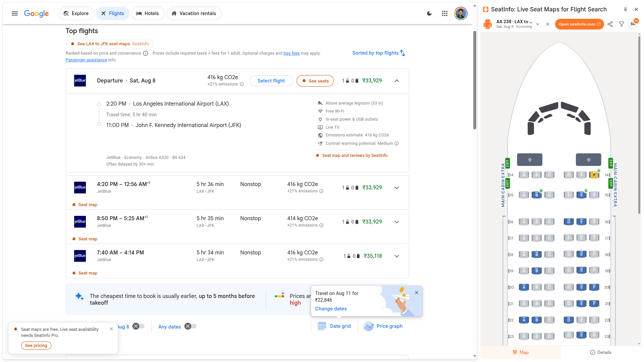Select seat 21F on the seat map
Screen dimensions: 644x362
pos(594,303)
